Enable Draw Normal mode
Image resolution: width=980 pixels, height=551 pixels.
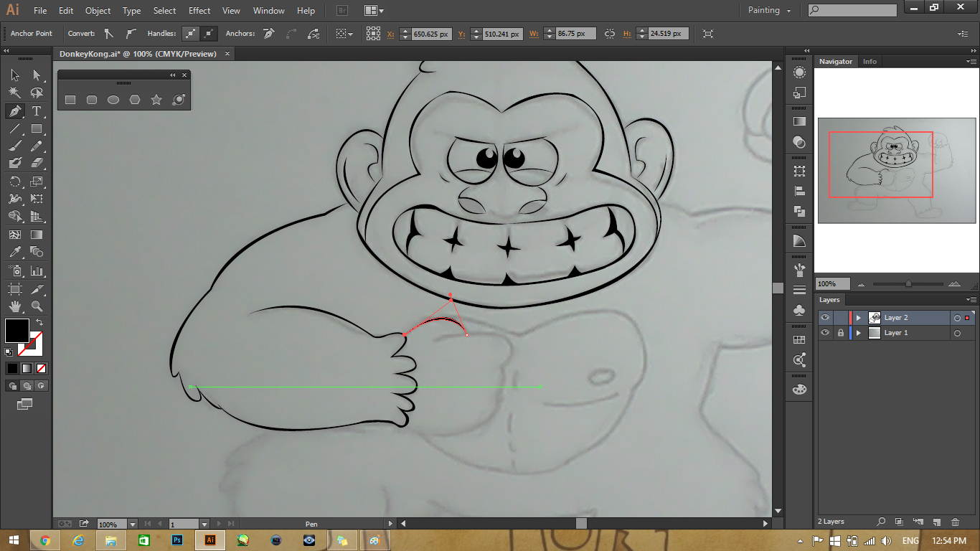tap(13, 386)
